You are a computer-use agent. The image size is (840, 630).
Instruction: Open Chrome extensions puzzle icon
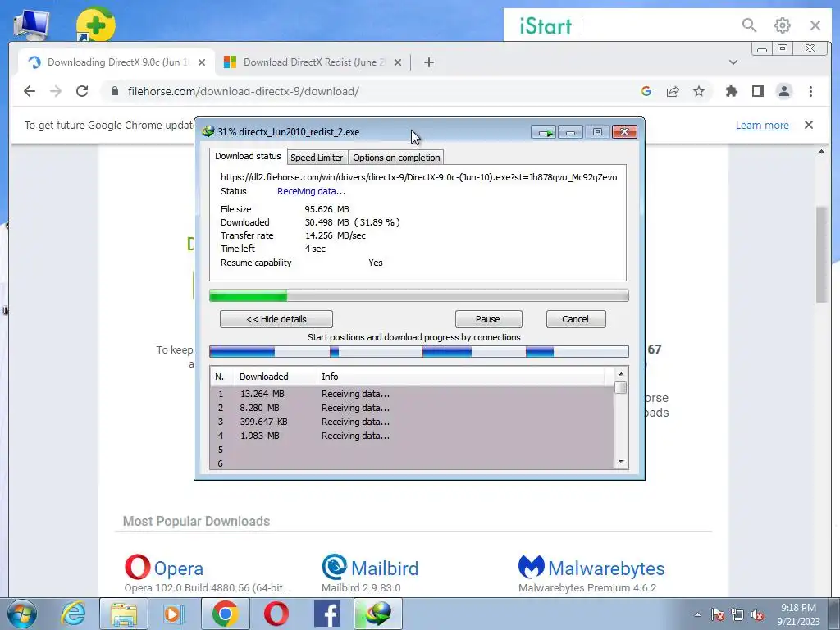pos(731,91)
